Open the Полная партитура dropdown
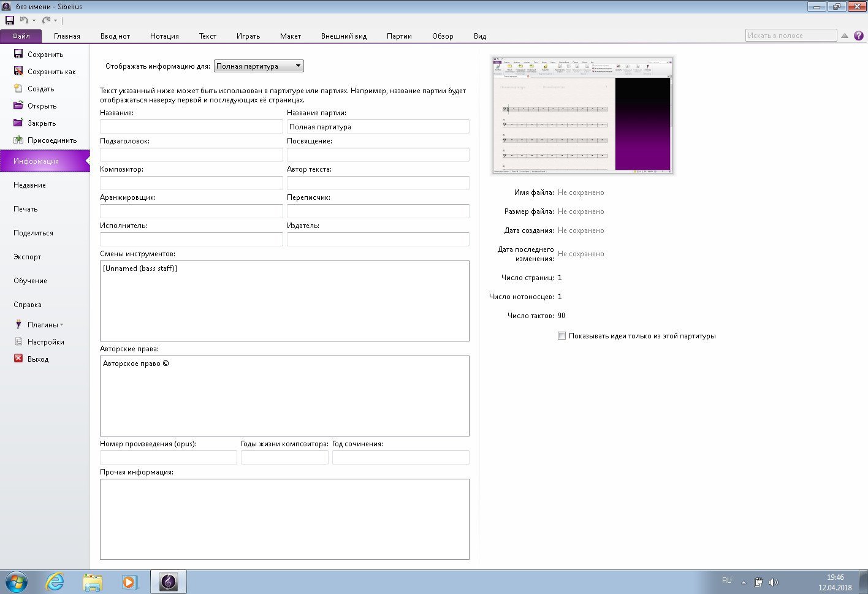868x594 pixels. [259, 66]
